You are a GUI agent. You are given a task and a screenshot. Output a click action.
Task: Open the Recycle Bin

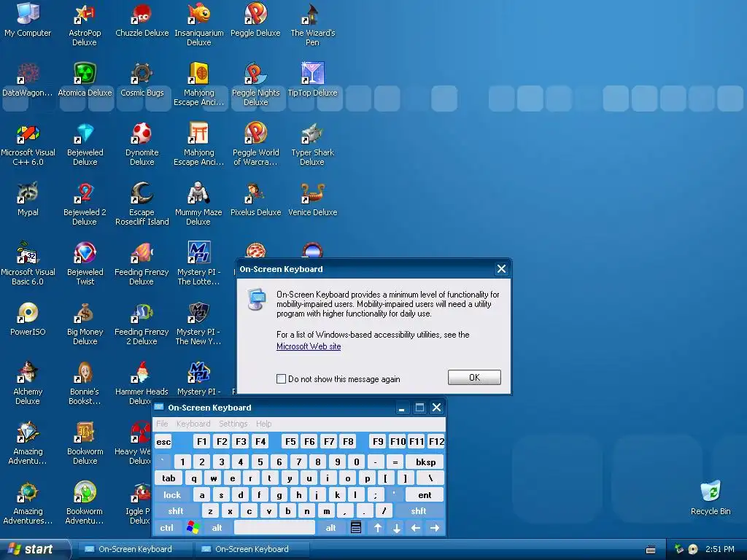point(711,498)
